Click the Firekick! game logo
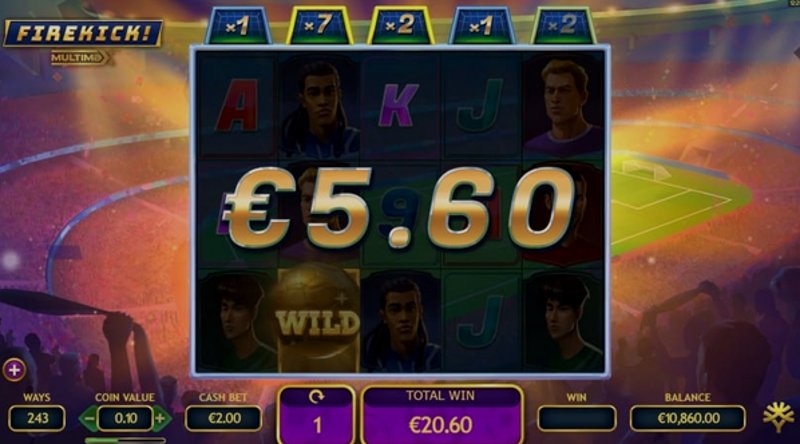The image size is (800, 444). pyautogui.click(x=83, y=34)
